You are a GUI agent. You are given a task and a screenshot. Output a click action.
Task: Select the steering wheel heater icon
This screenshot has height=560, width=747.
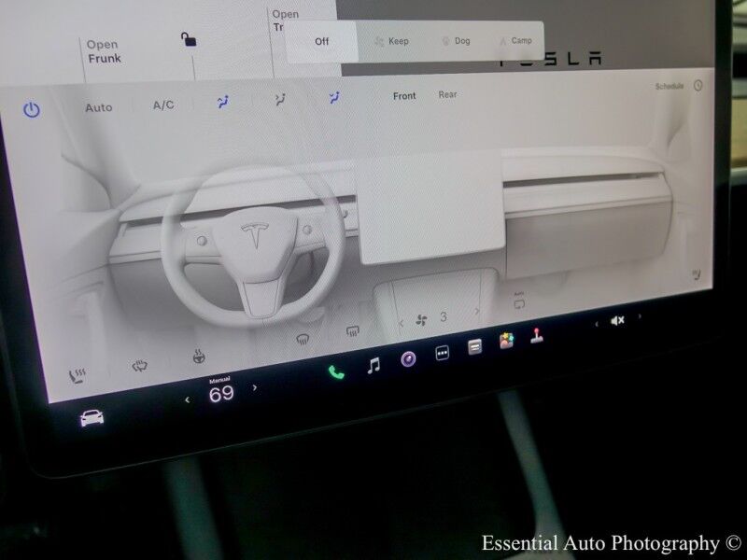click(198, 356)
